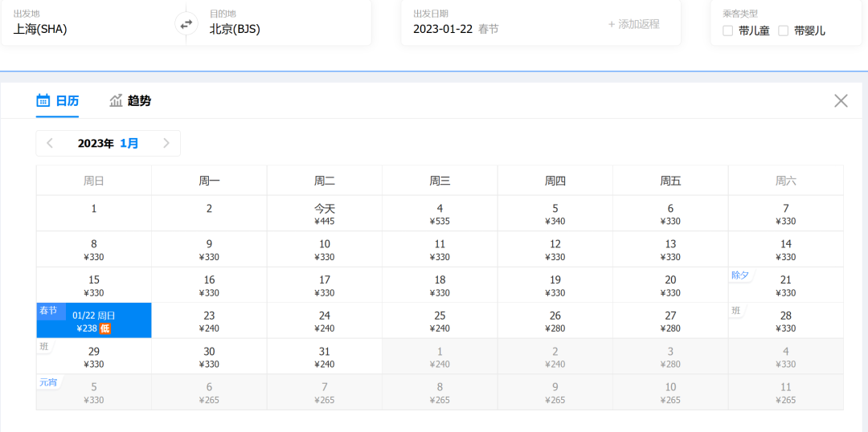This screenshot has height=432, width=868.
Task: Select 班 January 29 cell
Action: [94, 357]
